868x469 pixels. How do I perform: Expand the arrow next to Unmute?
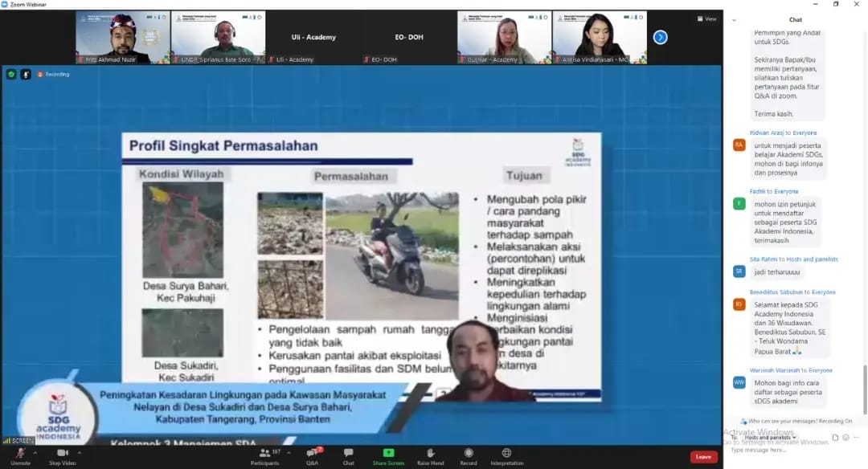coord(36,451)
